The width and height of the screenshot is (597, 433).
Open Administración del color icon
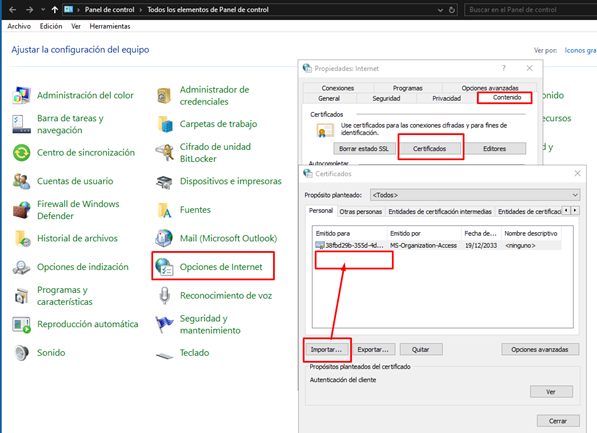pos(21,95)
